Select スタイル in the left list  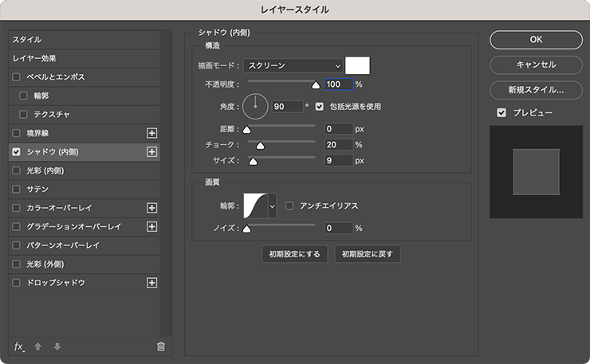[x=84, y=39]
